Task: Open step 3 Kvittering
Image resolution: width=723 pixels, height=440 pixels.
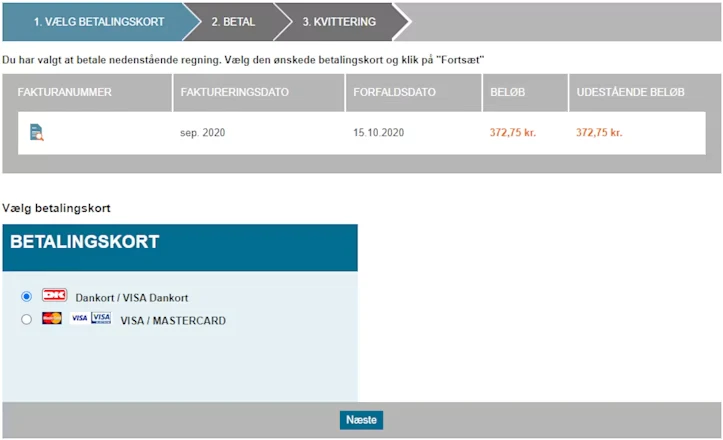Action: (x=339, y=21)
